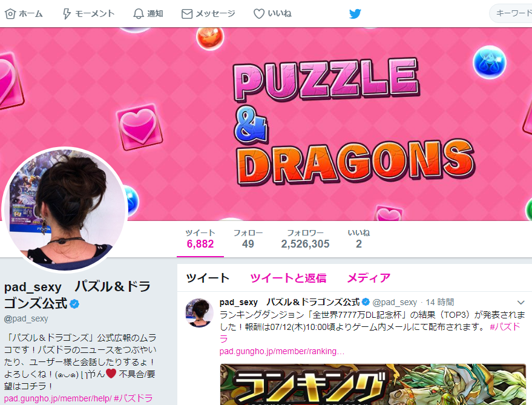Image resolution: width=532 pixels, height=405 pixels.
Task: Open the large profile avatar photo
Action: (x=65, y=210)
